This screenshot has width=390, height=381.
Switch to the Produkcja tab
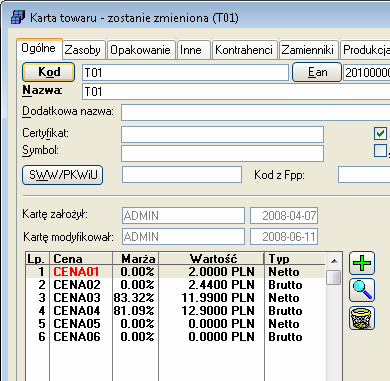(x=366, y=50)
